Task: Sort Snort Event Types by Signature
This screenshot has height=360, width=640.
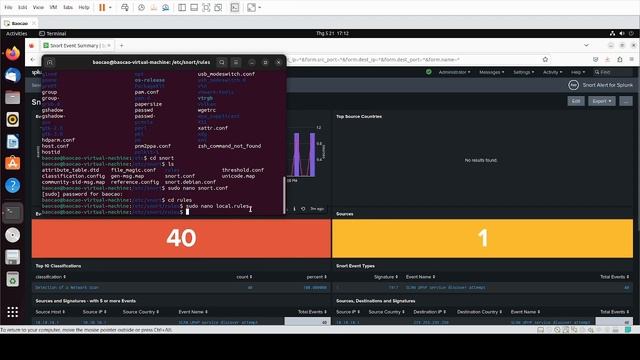Action: coord(386,277)
